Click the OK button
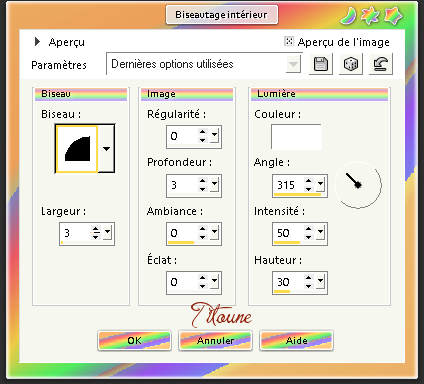 click(135, 340)
